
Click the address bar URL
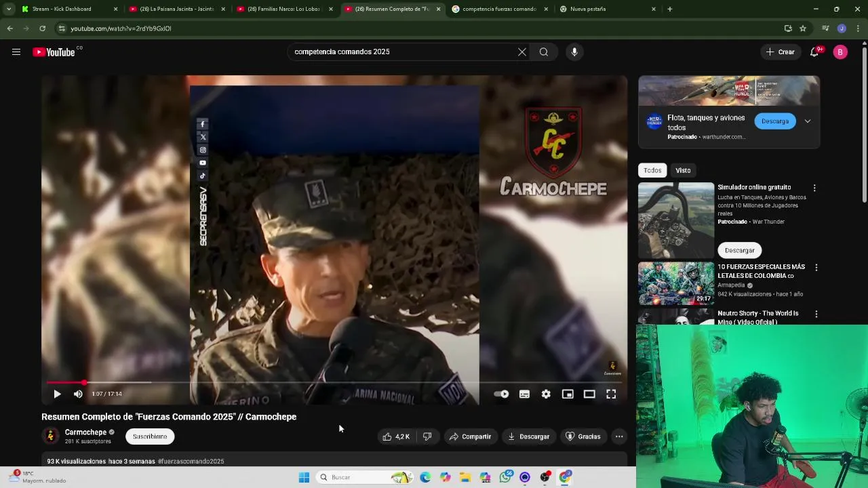[x=121, y=28]
